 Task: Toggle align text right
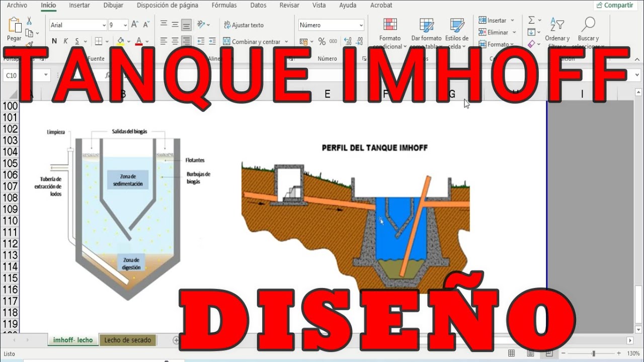pyautogui.click(x=187, y=41)
